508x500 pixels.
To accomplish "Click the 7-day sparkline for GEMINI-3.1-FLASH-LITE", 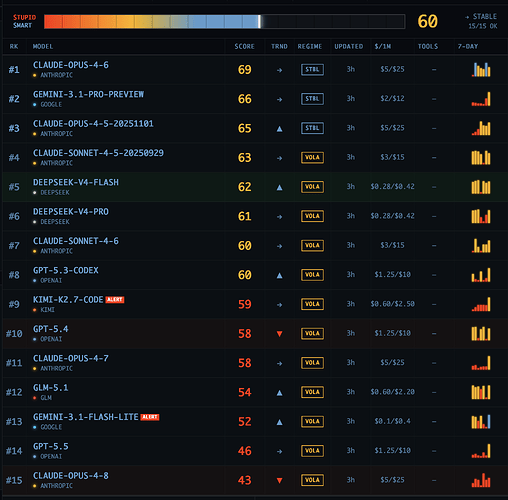I will tap(481, 422).
